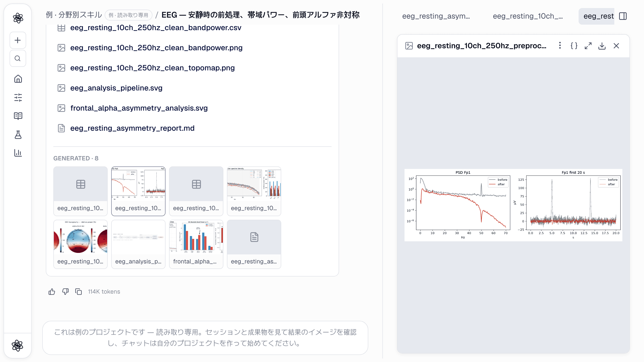Click the new session plus icon
The image size is (644, 362).
[18, 40]
